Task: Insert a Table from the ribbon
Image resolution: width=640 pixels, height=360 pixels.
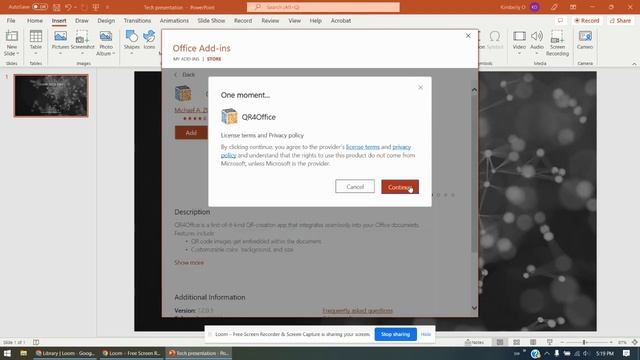Action: [36, 37]
